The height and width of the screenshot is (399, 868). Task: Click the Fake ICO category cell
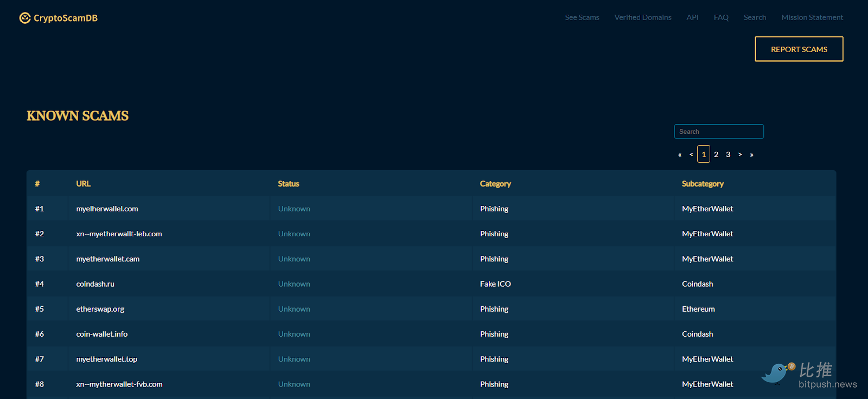(x=495, y=284)
